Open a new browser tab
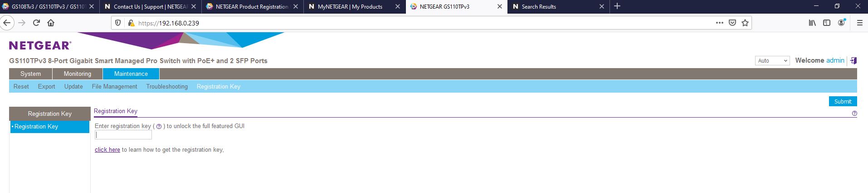The image size is (868, 193). click(617, 6)
